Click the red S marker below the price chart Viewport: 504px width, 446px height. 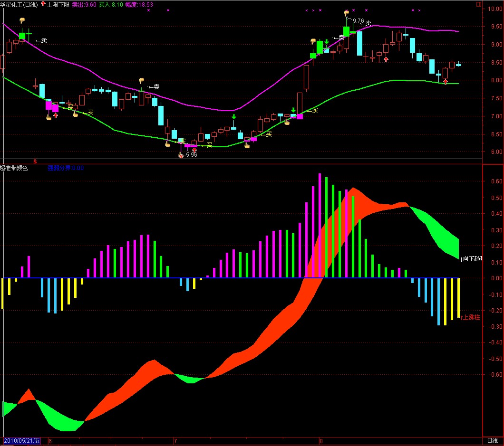click(x=35, y=161)
